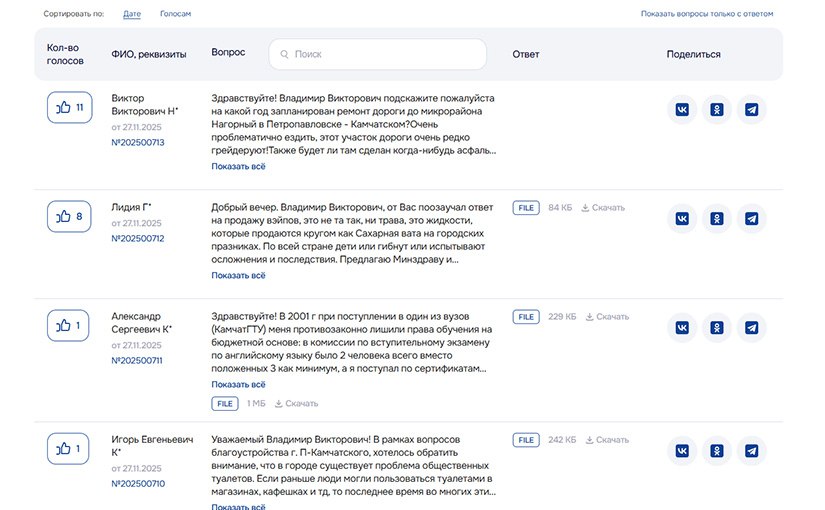Share Александр Сергеевич's question via Telegram
Viewport: 825px width, 510px height.
(x=751, y=327)
